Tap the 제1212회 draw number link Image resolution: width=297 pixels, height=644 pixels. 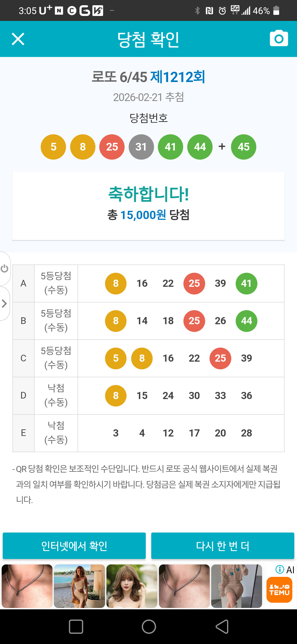point(178,77)
